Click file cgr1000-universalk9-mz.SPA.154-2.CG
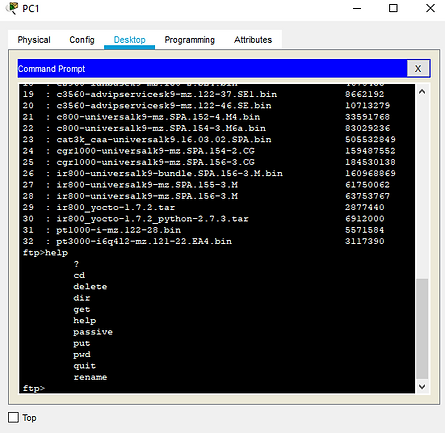This screenshot has width=445, height=433. click(x=155, y=151)
